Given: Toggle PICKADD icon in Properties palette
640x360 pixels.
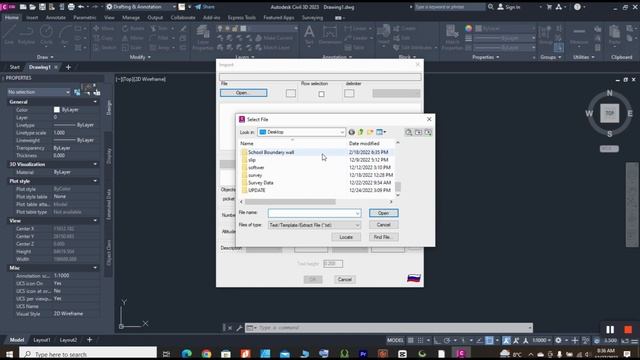Looking at the screenshot, I should click(77, 92).
